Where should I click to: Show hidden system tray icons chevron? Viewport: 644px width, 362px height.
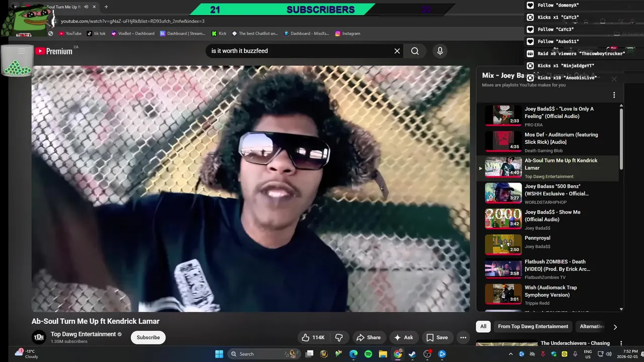coord(511,354)
